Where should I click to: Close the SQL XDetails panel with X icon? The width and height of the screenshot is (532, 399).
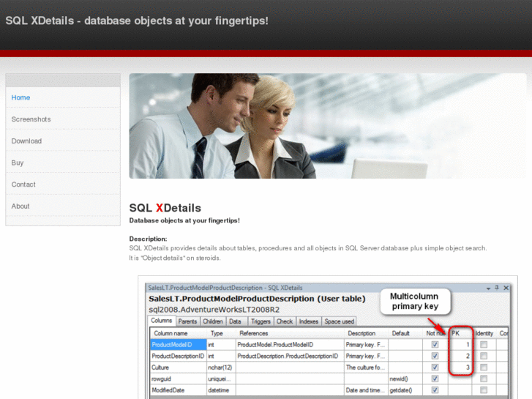pyautogui.click(x=506, y=288)
